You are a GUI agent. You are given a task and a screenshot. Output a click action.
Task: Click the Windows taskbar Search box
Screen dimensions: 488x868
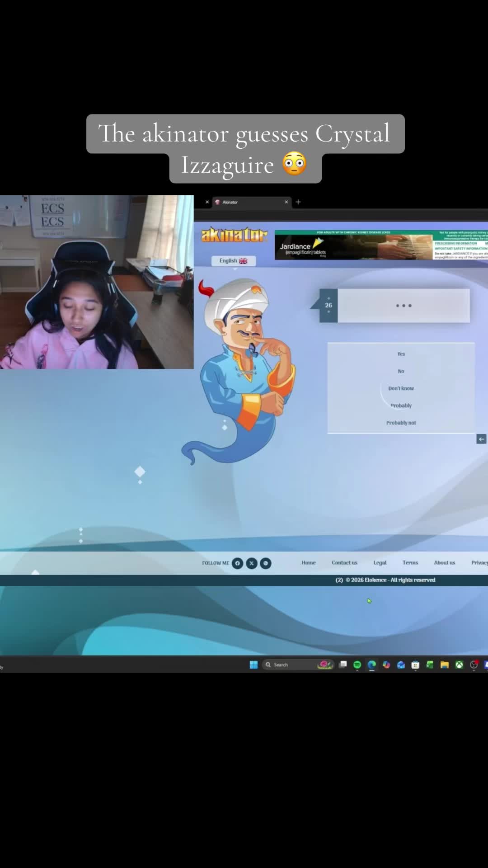(298, 665)
